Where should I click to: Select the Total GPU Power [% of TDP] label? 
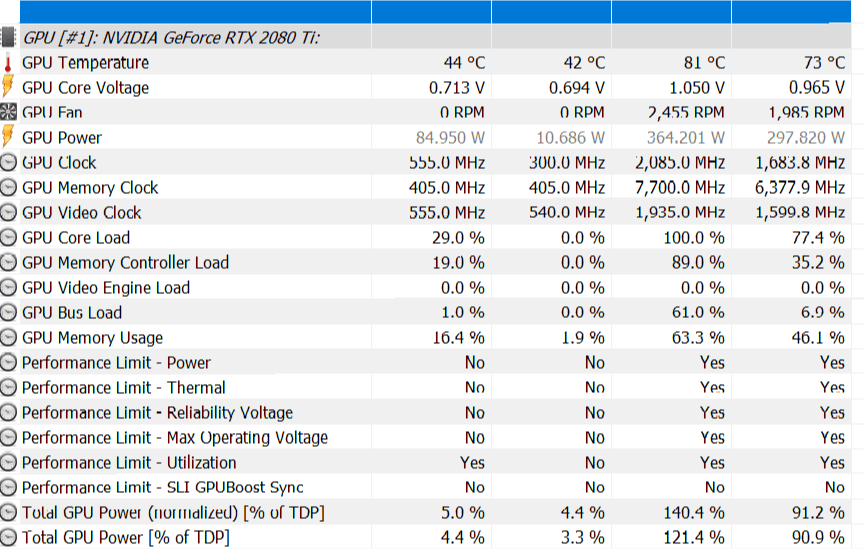[126, 537]
